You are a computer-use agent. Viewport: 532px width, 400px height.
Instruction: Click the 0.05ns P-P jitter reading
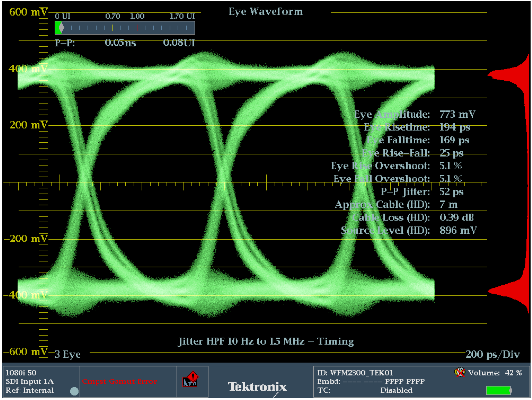120,43
